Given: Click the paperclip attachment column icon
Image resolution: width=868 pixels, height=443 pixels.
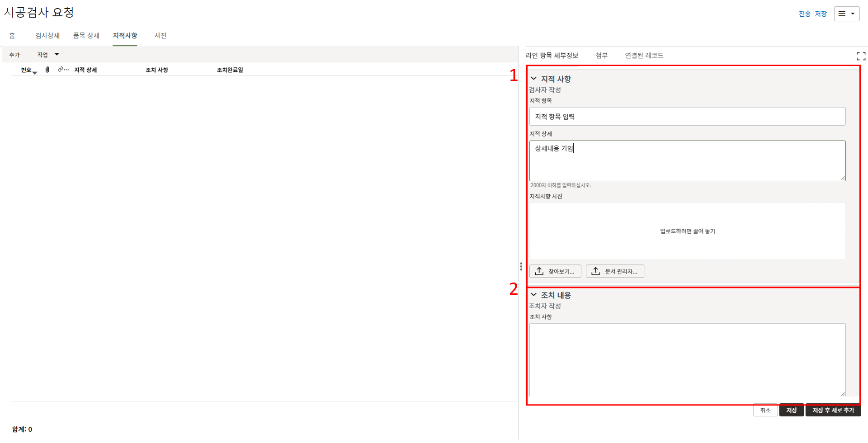Looking at the screenshot, I should (x=47, y=70).
